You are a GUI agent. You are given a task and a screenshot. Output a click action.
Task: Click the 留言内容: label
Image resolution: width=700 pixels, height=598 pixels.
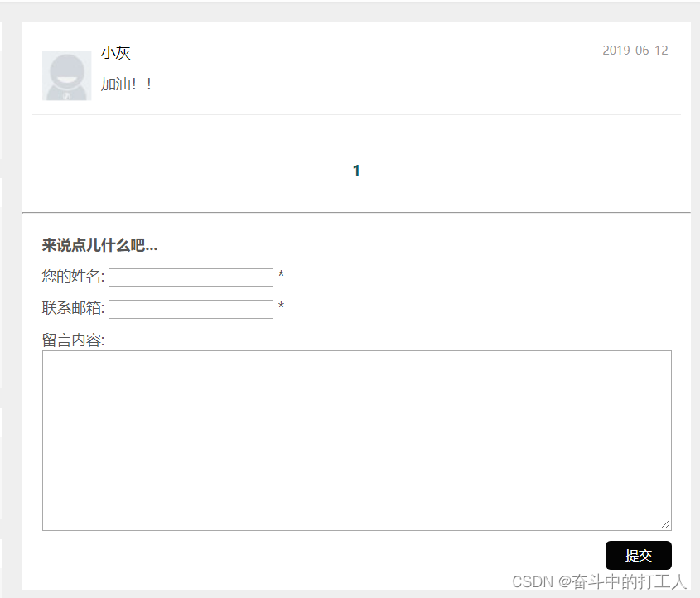[73, 340]
